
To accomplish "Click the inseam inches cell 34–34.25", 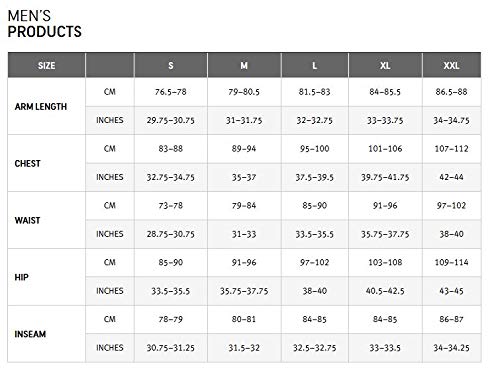I will [451, 348].
